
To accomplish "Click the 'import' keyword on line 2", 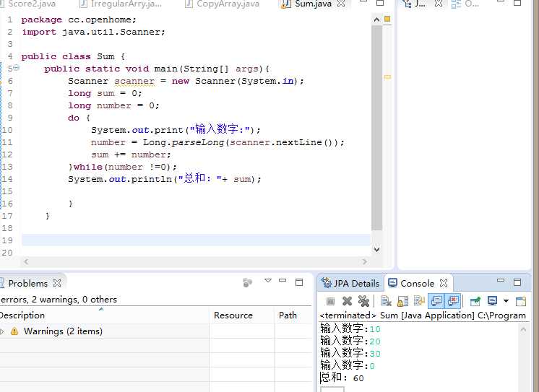I will click(x=39, y=32).
